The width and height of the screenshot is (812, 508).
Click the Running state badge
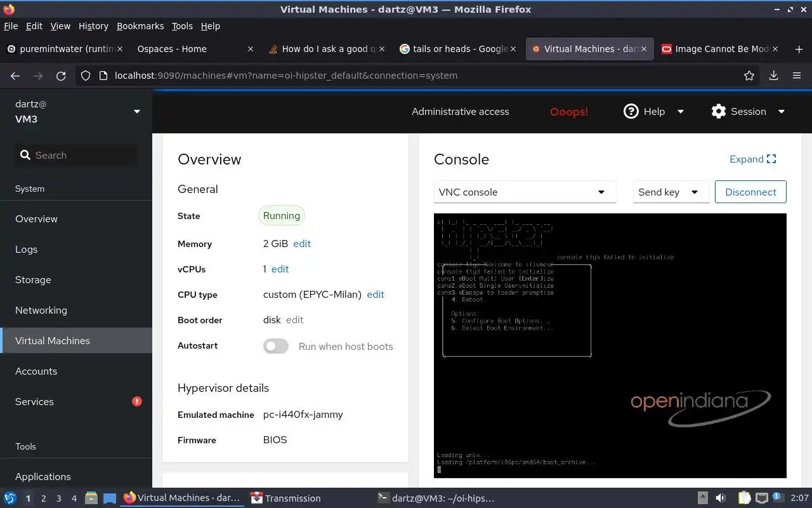pos(282,216)
